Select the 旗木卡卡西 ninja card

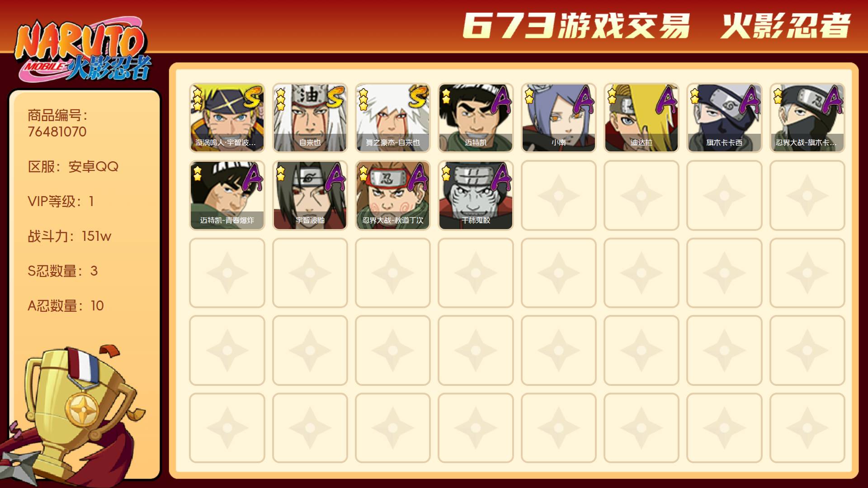[724, 117]
